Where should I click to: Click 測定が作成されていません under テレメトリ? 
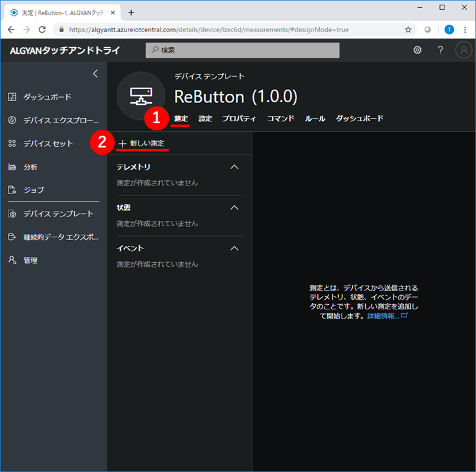point(157,183)
